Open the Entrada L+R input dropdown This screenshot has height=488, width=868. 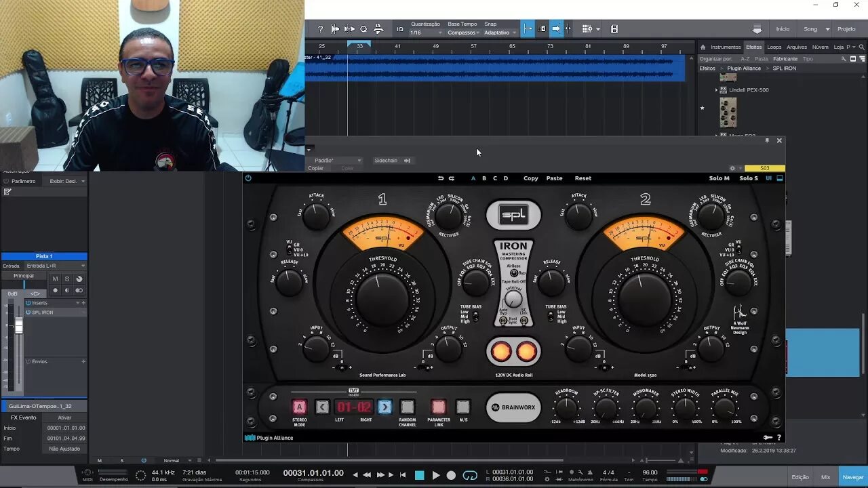tap(56, 266)
